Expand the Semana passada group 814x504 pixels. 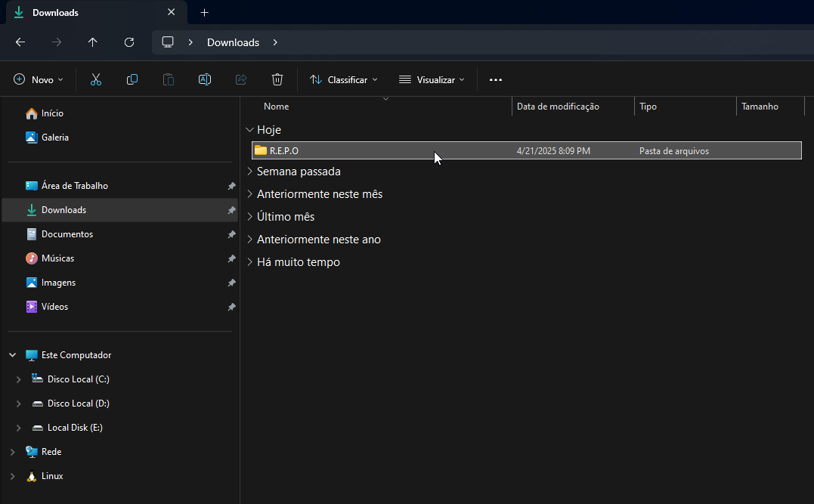[250, 172]
